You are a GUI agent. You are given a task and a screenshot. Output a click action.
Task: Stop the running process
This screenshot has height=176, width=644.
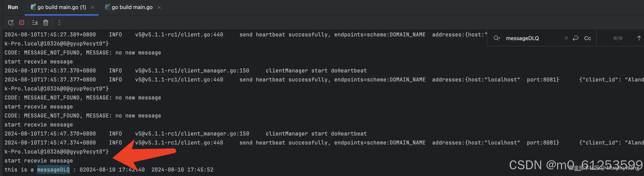pos(22,23)
